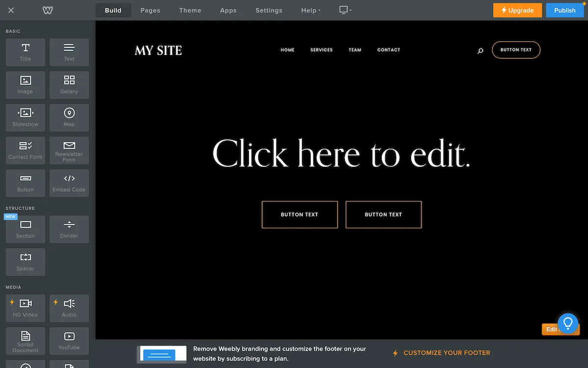588x368 pixels.
Task: Choose the Image element
Action: tap(25, 85)
